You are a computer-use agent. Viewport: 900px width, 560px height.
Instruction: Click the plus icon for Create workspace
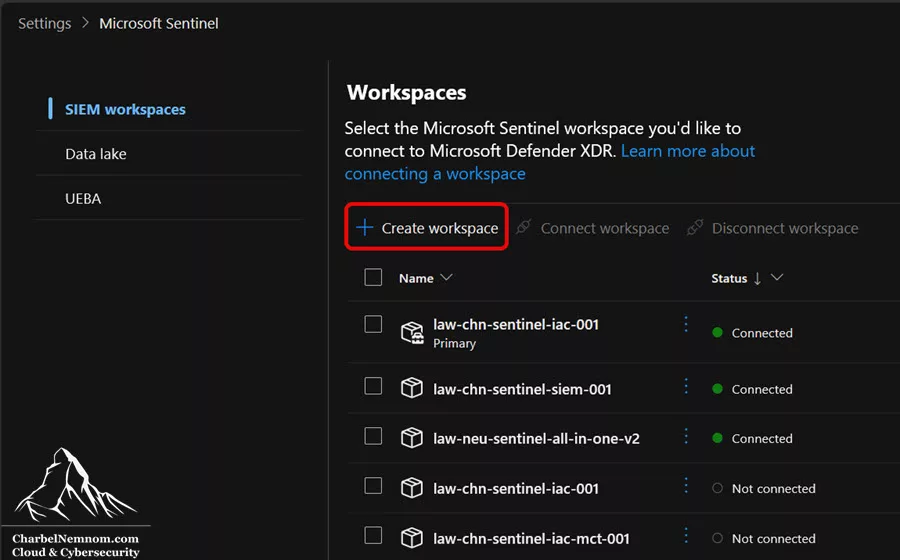coord(364,227)
